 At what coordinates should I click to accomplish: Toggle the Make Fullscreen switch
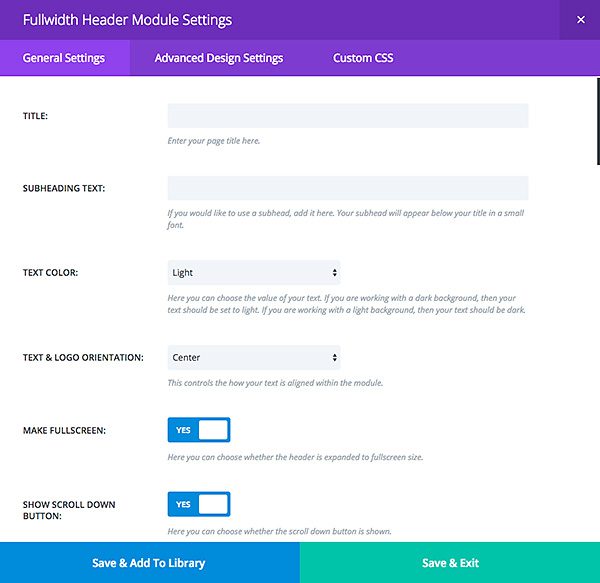coord(199,430)
